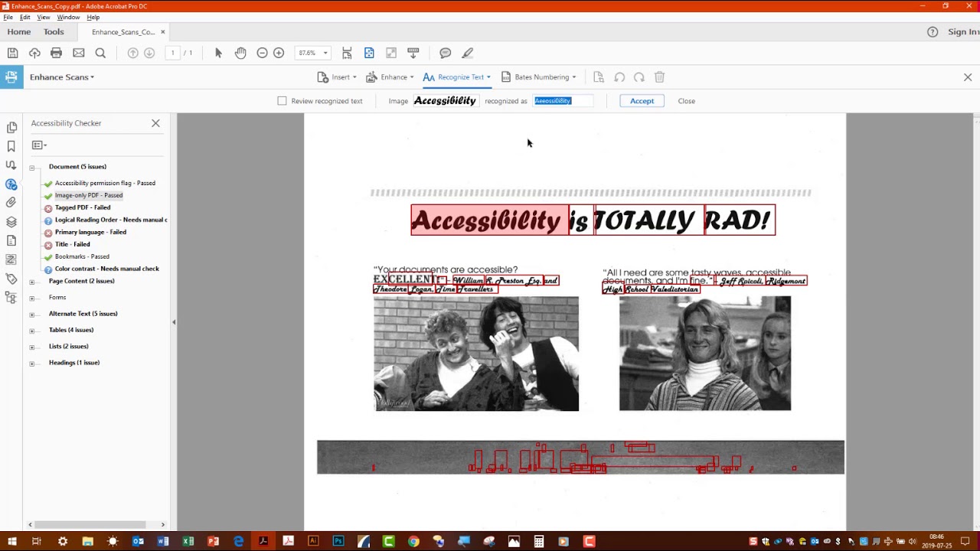The height and width of the screenshot is (551, 980).
Task: Activate the Hand pan tool
Action: [x=240, y=53]
